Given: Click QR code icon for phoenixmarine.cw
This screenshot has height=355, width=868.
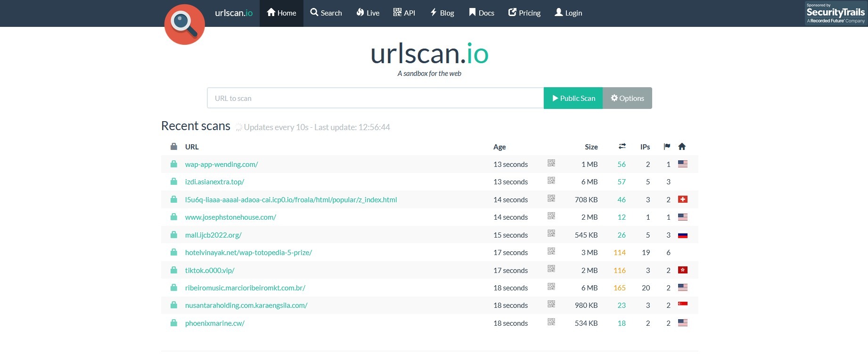Looking at the screenshot, I should pyautogui.click(x=551, y=322).
